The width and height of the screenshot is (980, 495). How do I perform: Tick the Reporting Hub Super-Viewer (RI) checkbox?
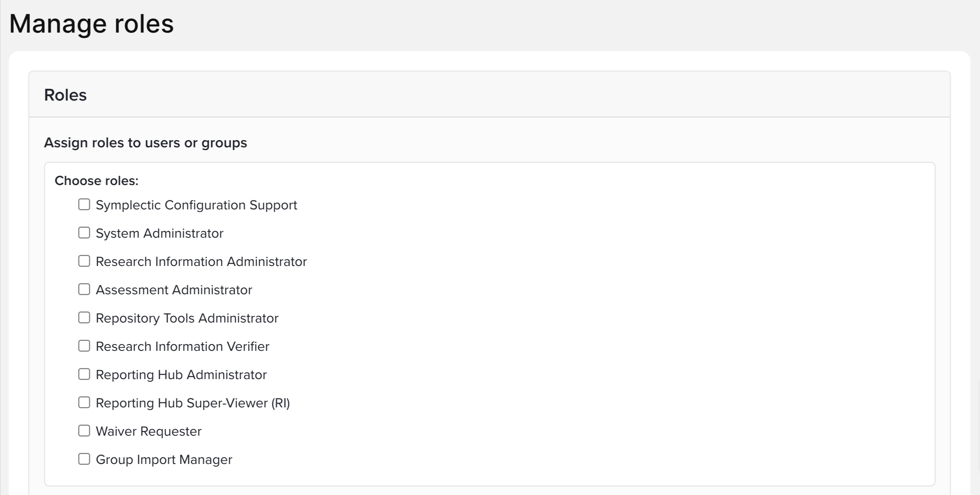coord(84,402)
